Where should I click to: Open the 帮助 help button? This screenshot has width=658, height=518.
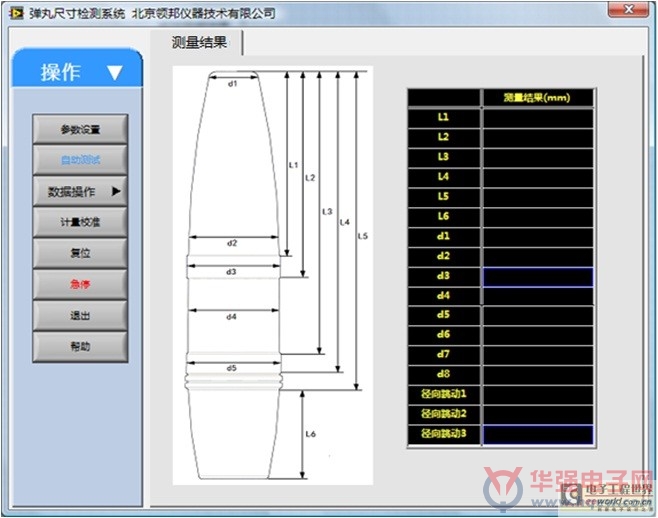click(80, 346)
